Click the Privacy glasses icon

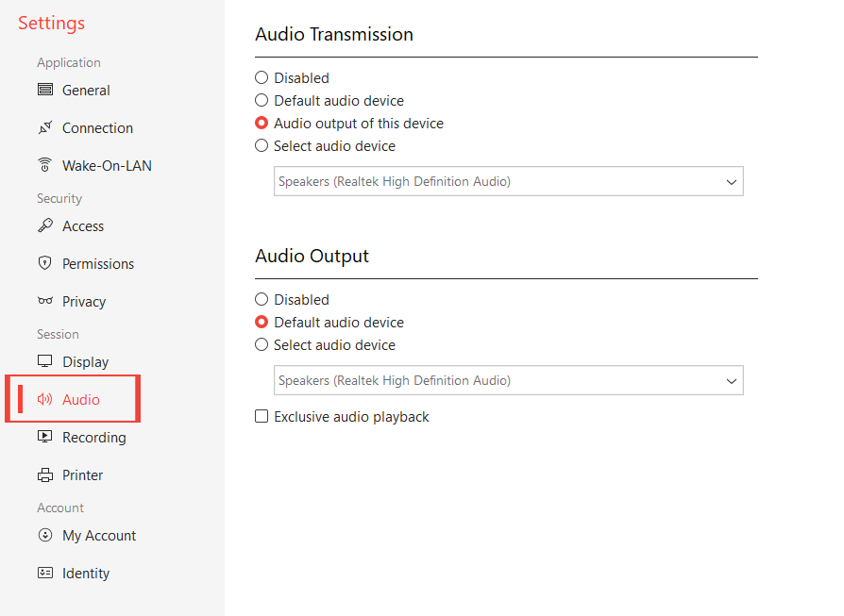point(44,302)
